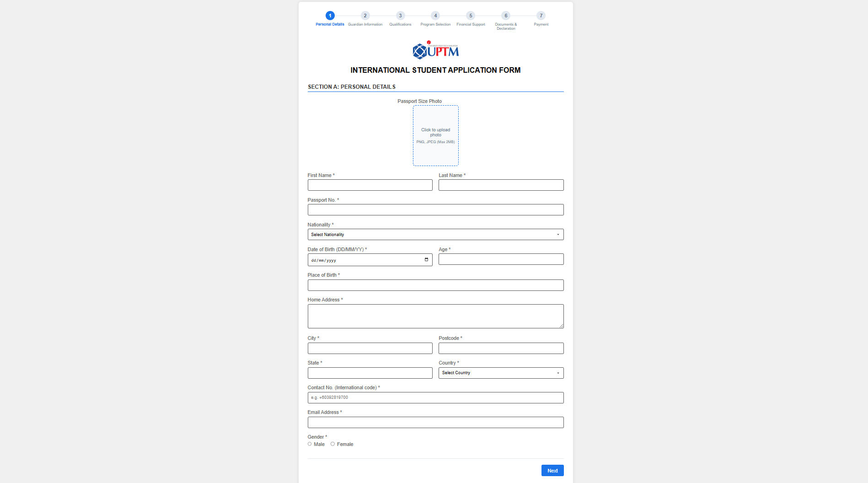Click the Next button
Screen dimensions: 868x483
tap(552, 470)
